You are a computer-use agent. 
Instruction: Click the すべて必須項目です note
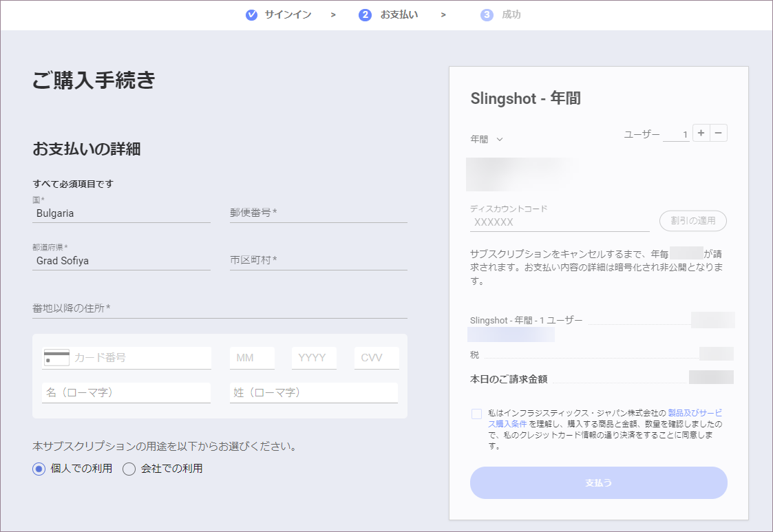[73, 184]
